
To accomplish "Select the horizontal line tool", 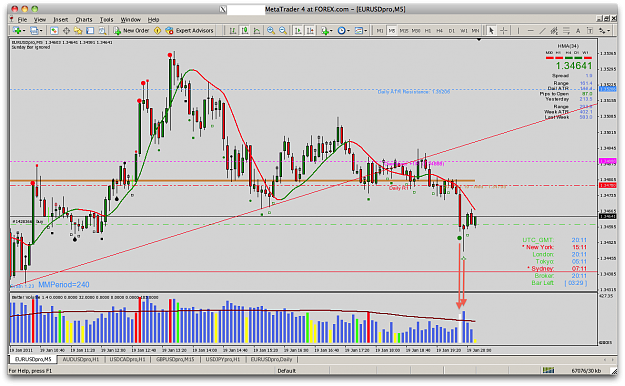I will [531, 31].
